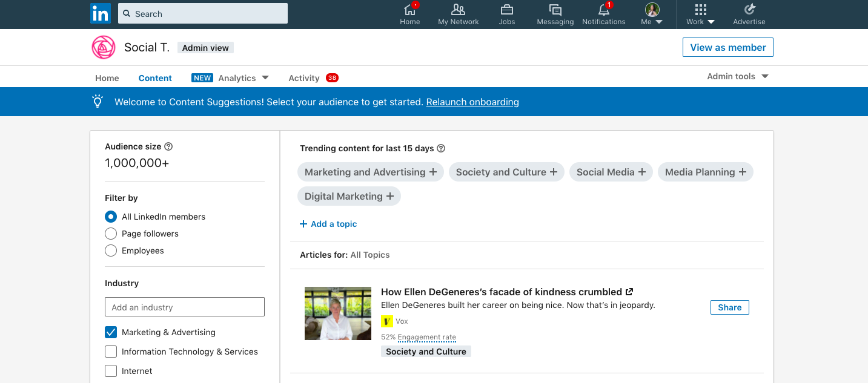The width and height of the screenshot is (868, 383).
Task: Select the Employees radio option
Action: pos(111,250)
